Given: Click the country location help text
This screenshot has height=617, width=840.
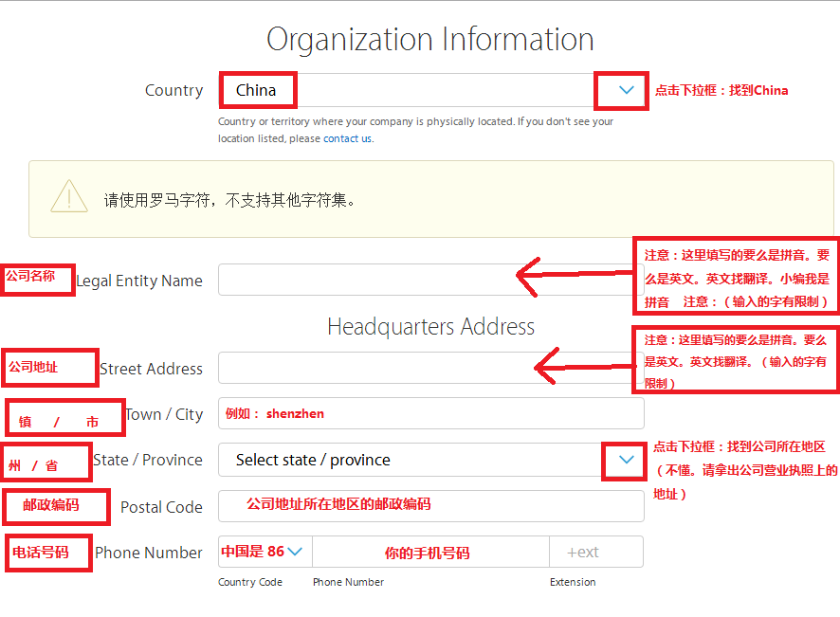Looking at the screenshot, I should 415,130.
